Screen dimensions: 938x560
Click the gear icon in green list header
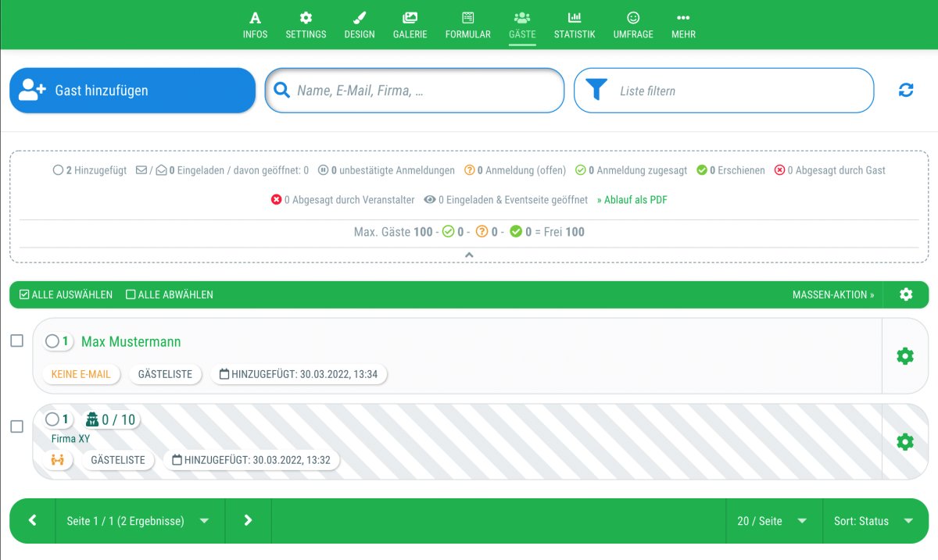[906, 294]
